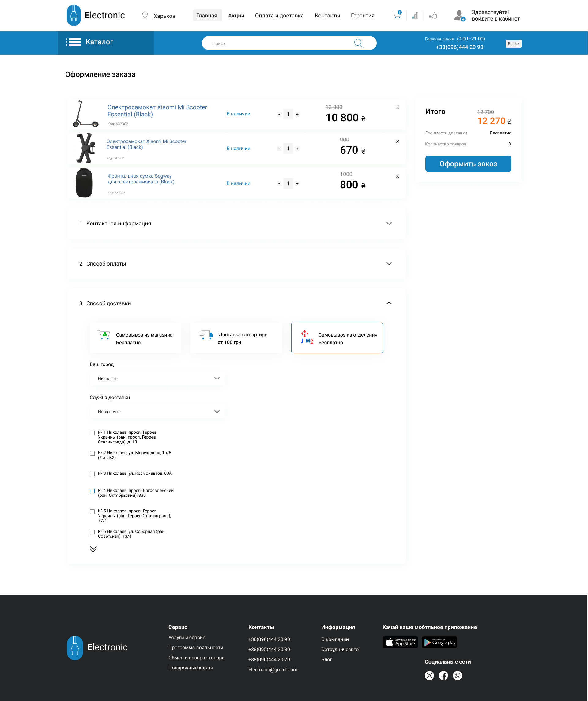This screenshot has width=588, height=701.
Task: Increase quantity of the 670 ₴ item
Action: [297, 149]
